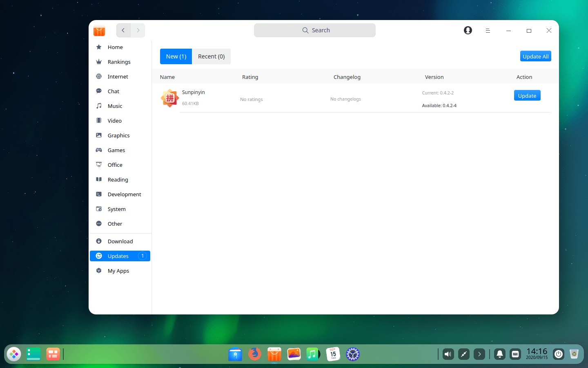This screenshot has width=588, height=368.
Task: Click inside the Search field
Action: coord(314,30)
